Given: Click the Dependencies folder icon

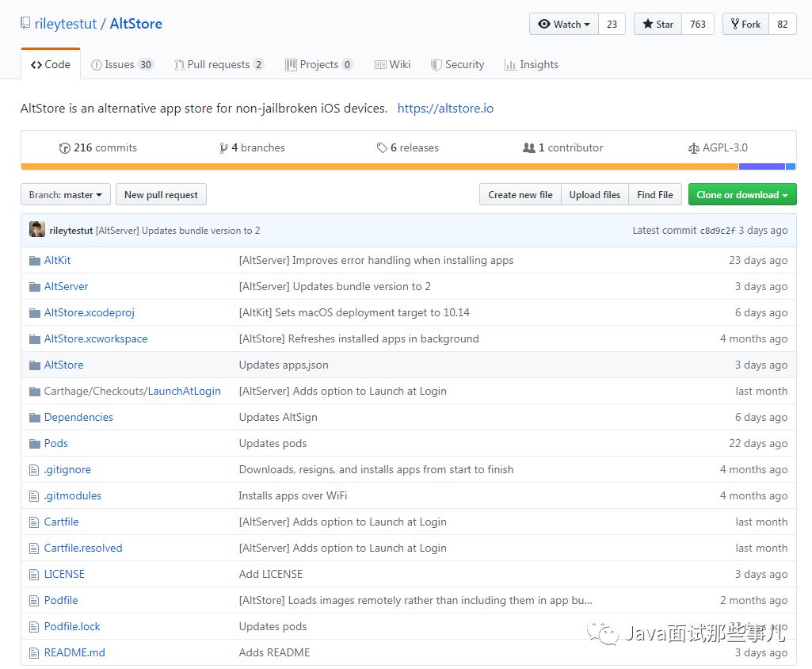Looking at the screenshot, I should (x=35, y=418).
